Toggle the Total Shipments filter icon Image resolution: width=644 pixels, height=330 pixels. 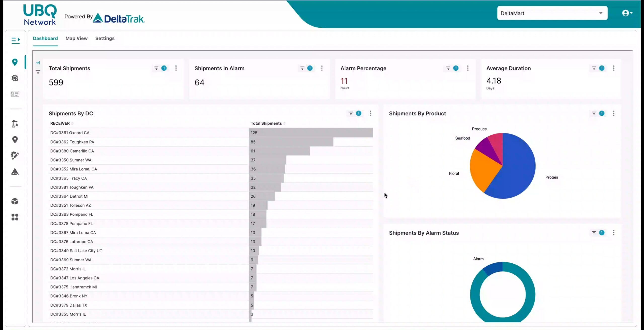click(x=156, y=68)
